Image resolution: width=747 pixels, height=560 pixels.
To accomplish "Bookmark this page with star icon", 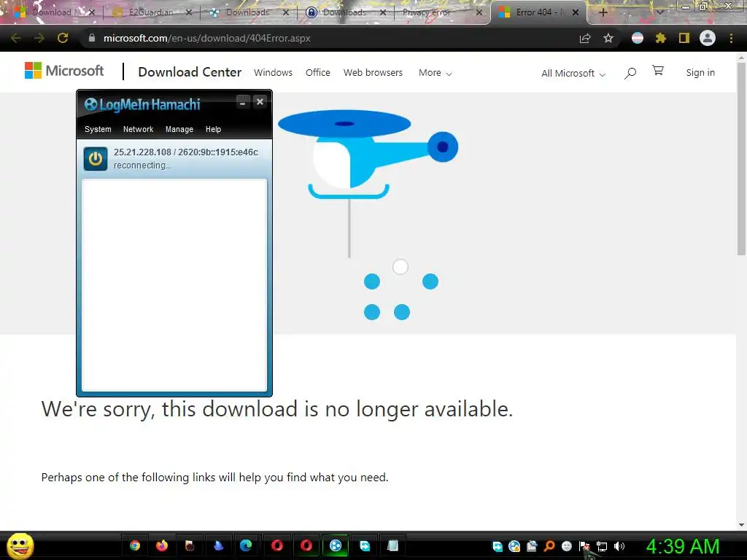I will [x=608, y=38].
